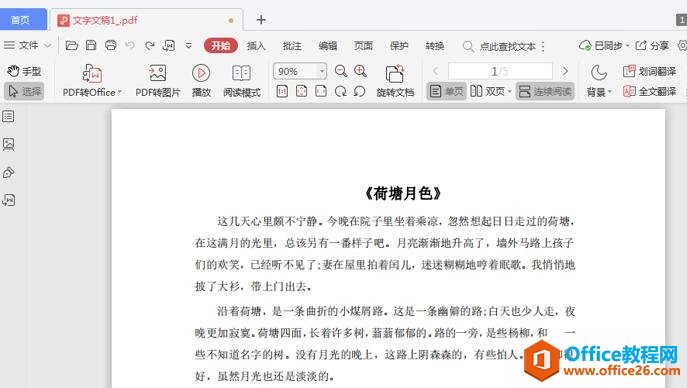Expand the quick access toolbar customize arrow

[x=188, y=46]
